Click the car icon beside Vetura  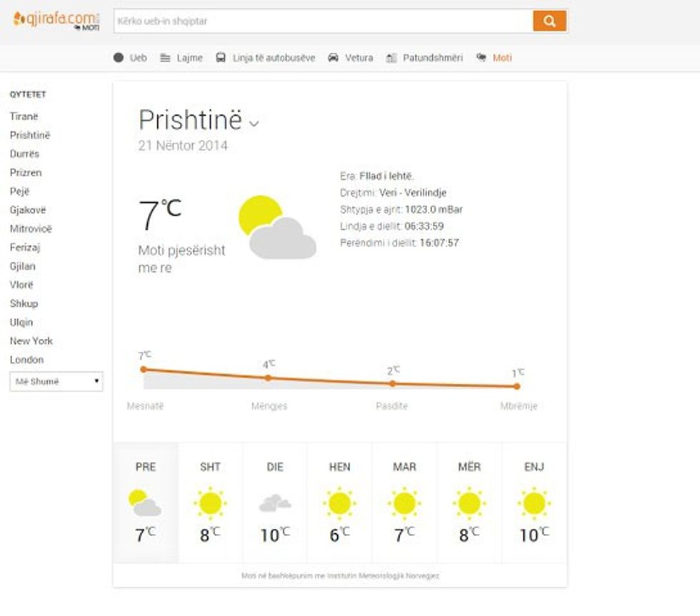(333, 58)
